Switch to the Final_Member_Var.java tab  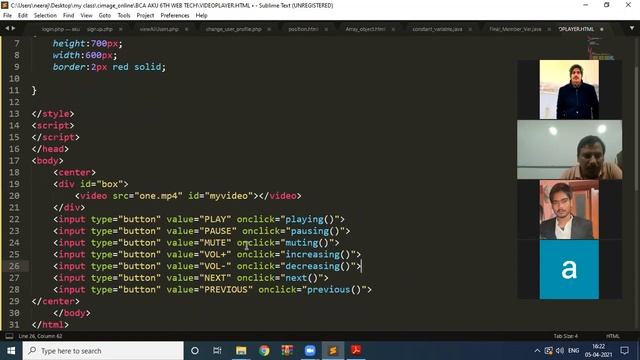[515, 29]
